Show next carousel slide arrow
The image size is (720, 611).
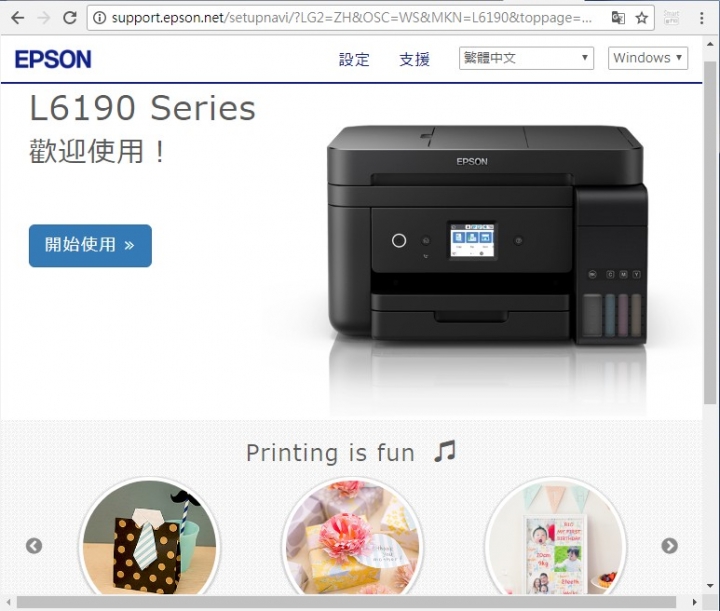coord(669,545)
